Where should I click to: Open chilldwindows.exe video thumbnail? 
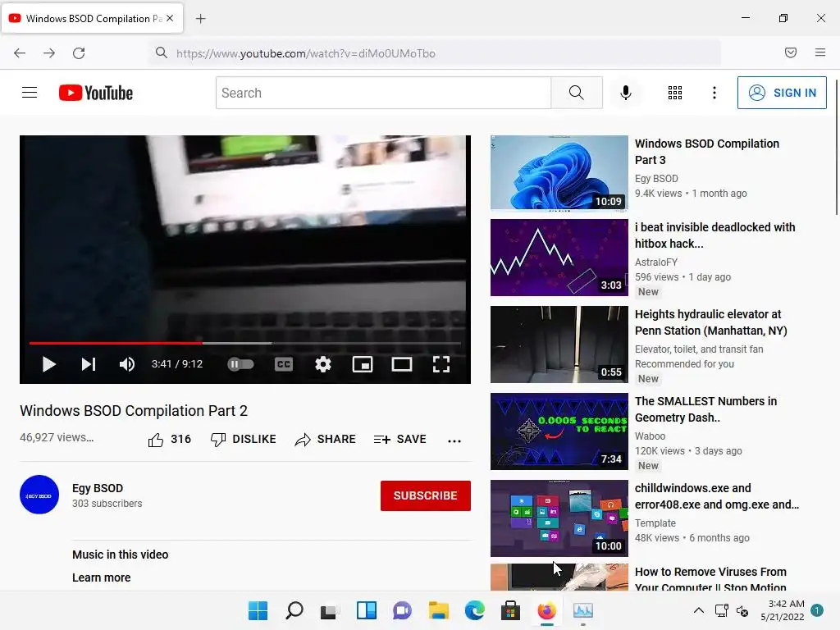[x=559, y=518]
